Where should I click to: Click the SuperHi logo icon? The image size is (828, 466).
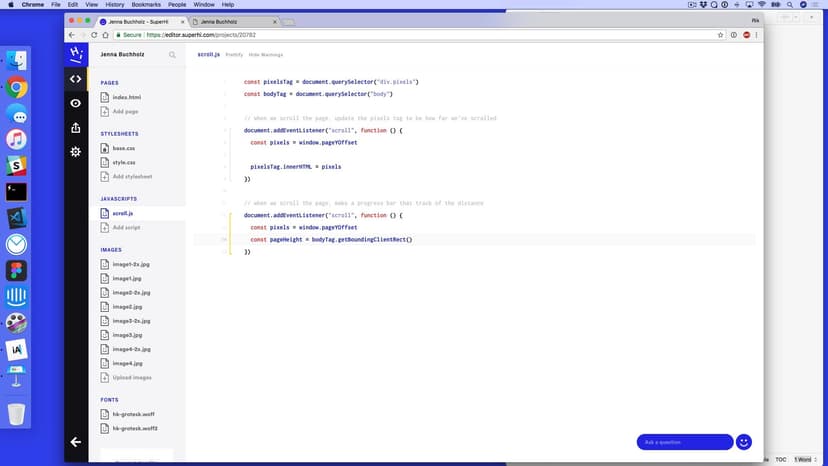point(75,54)
